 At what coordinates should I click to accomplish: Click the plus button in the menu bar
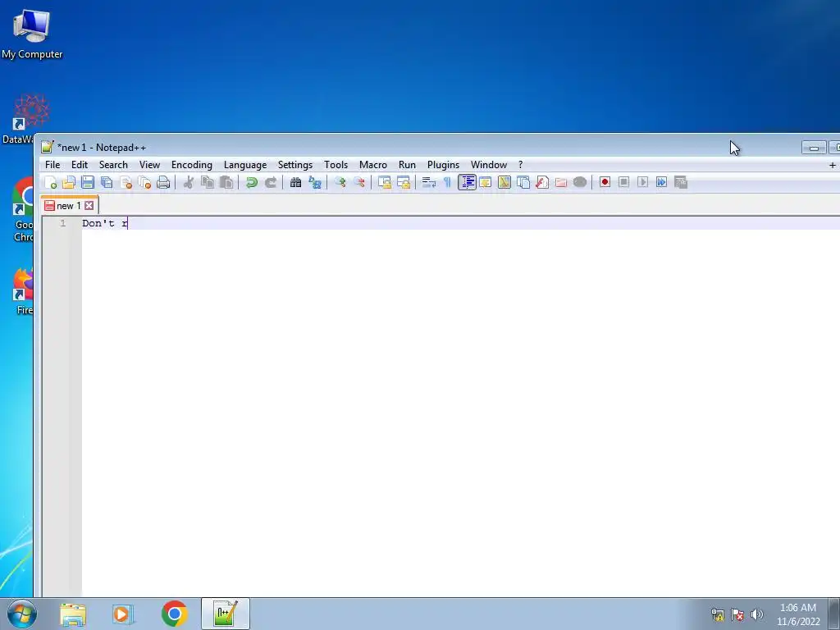coord(832,165)
